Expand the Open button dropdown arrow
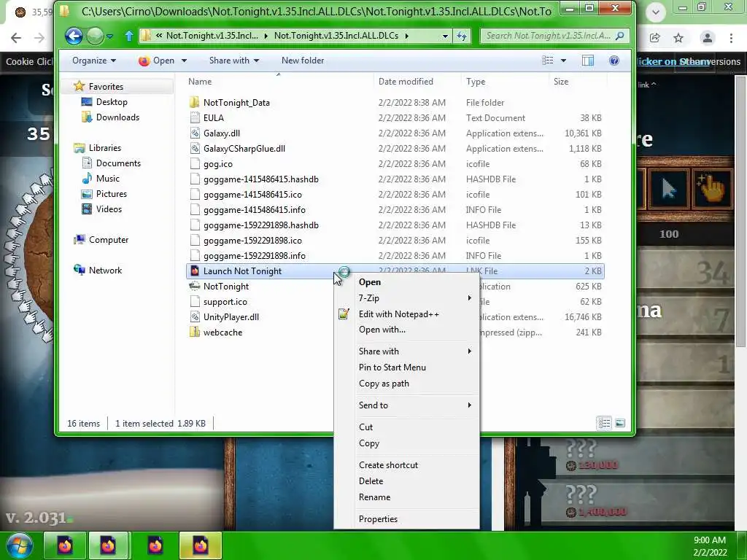 tap(184, 61)
